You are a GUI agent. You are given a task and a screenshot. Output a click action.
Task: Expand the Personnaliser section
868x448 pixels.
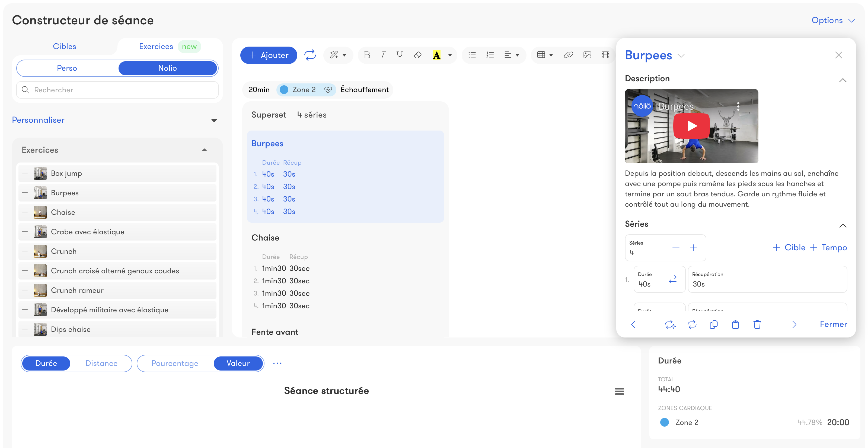pyautogui.click(x=214, y=120)
